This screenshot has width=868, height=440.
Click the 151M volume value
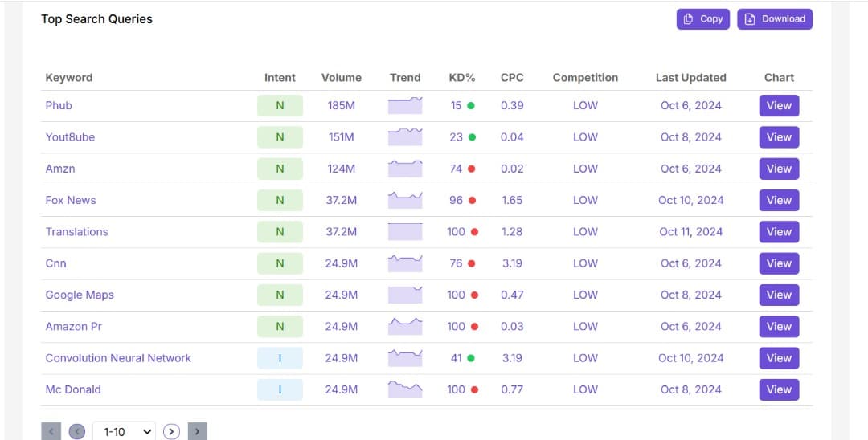(342, 137)
